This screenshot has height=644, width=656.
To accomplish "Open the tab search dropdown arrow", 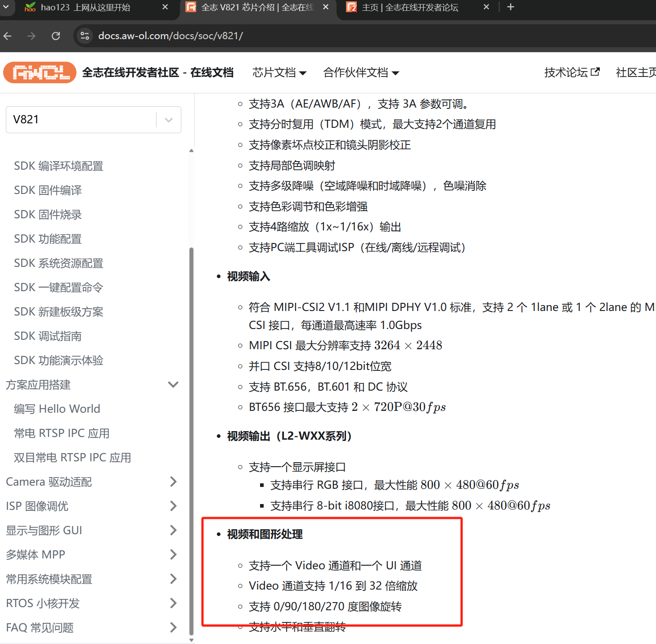I will [x=6, y=7].
